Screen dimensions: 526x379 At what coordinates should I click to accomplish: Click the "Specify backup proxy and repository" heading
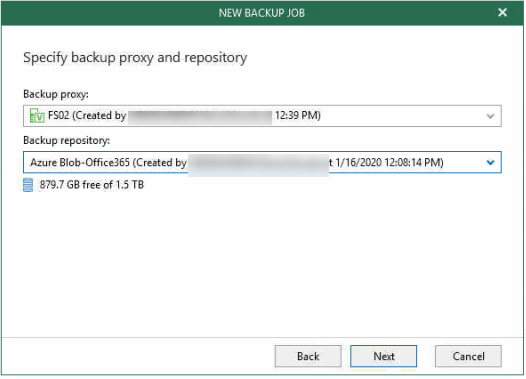pyautogui.click(x=136, y=58)
